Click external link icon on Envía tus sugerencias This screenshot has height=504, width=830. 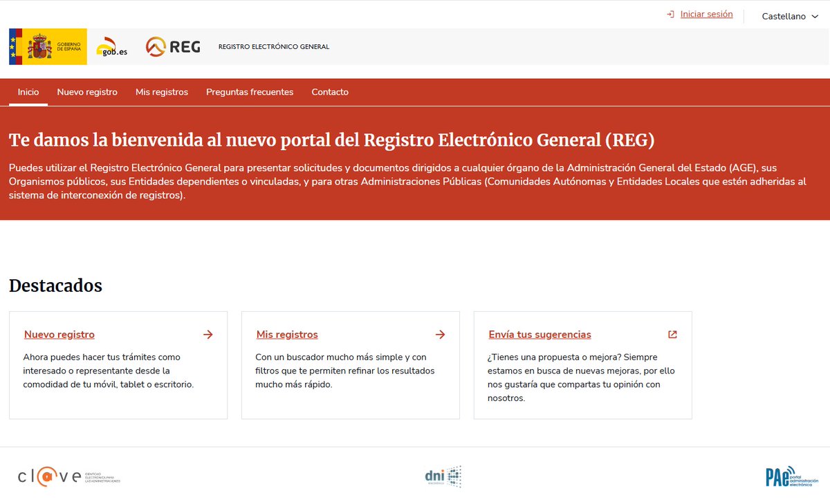[x=672, y=335]
